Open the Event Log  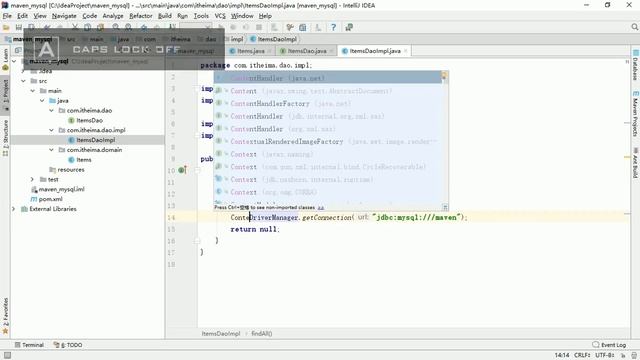coord(609,345)
